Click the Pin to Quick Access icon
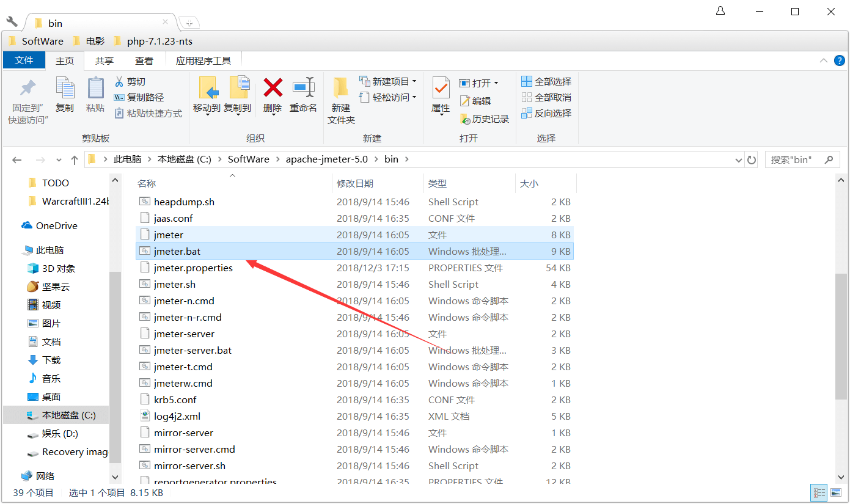This screenshot has width=850, height=504. coord(27,89)
